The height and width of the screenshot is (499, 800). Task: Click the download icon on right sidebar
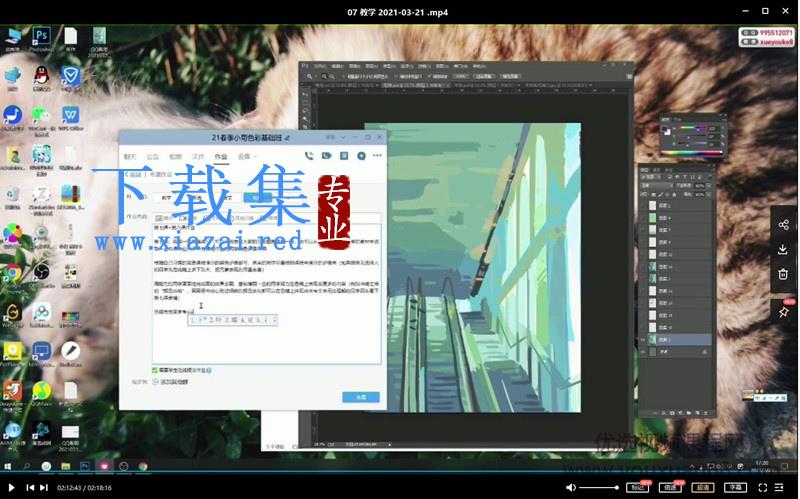click(783, 249)
